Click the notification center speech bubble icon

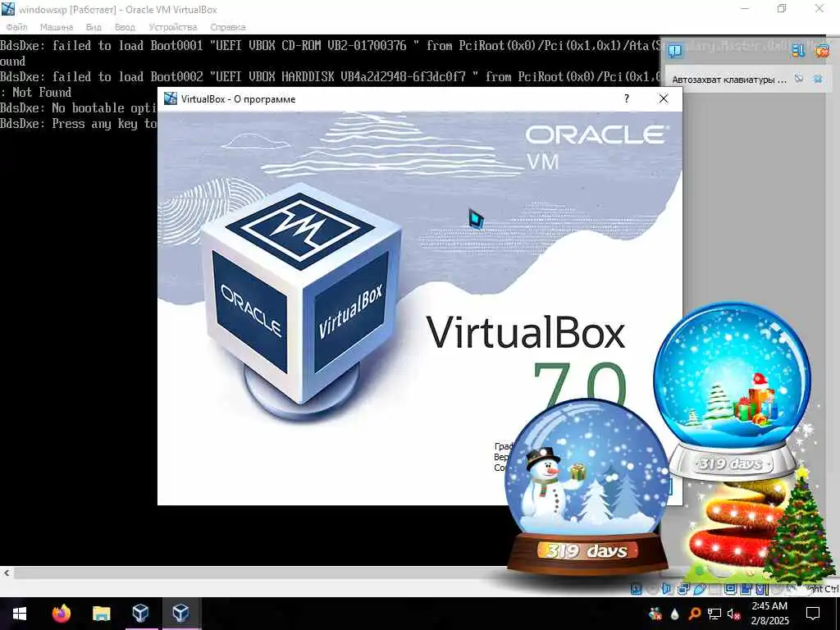pyautogui.click(x=675, y=50)
